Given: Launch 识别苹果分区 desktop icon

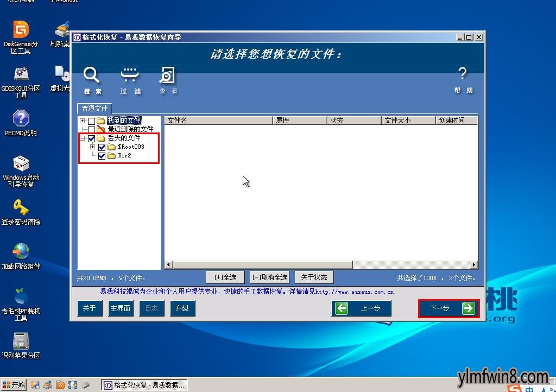Looking at the screenshot, I should [x=21, y=345].
